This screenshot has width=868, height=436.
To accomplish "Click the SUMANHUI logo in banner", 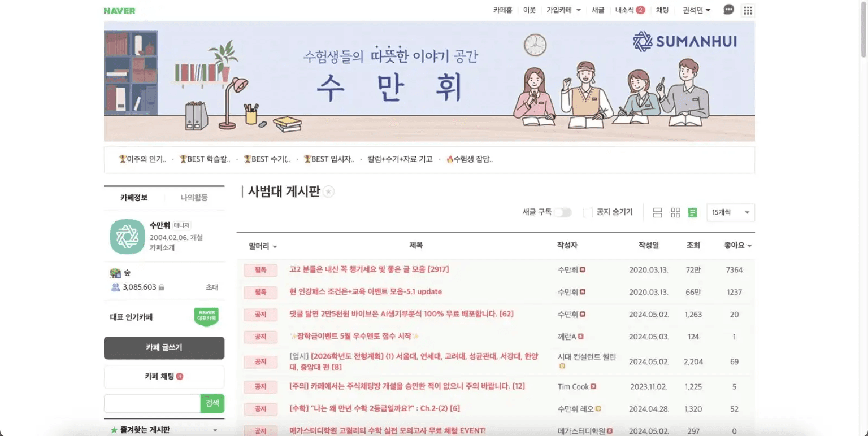I will (684, 41).
